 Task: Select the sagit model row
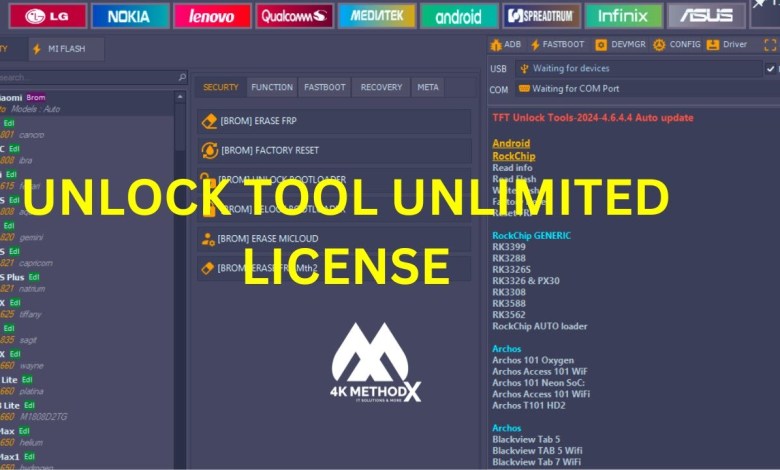pos(87,334)
